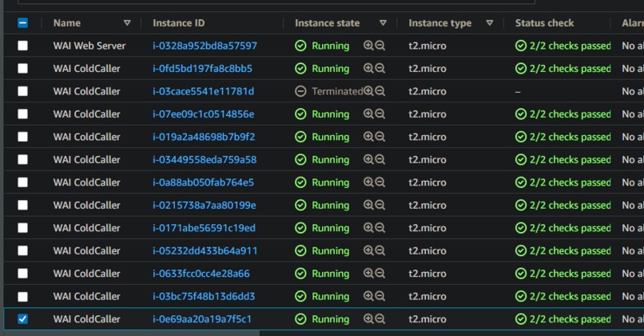Image resolution: width=644 pixels, height=336 pixels.
Task: Open the Name column sort dropdown
Action: point(127,23)
